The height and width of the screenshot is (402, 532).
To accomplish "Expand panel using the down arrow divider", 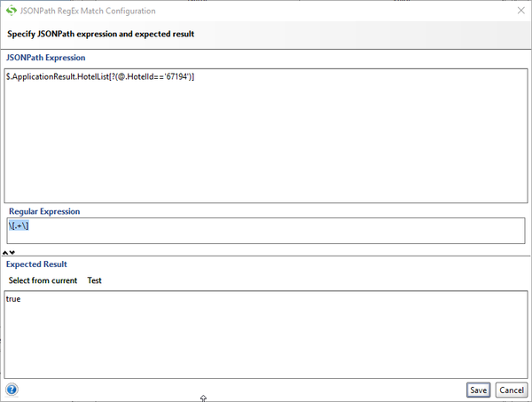I will [x=12, y=253].
